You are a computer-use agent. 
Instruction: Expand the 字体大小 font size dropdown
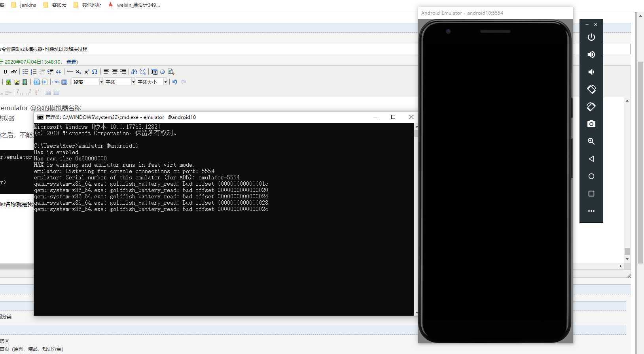tap(152, 82)
